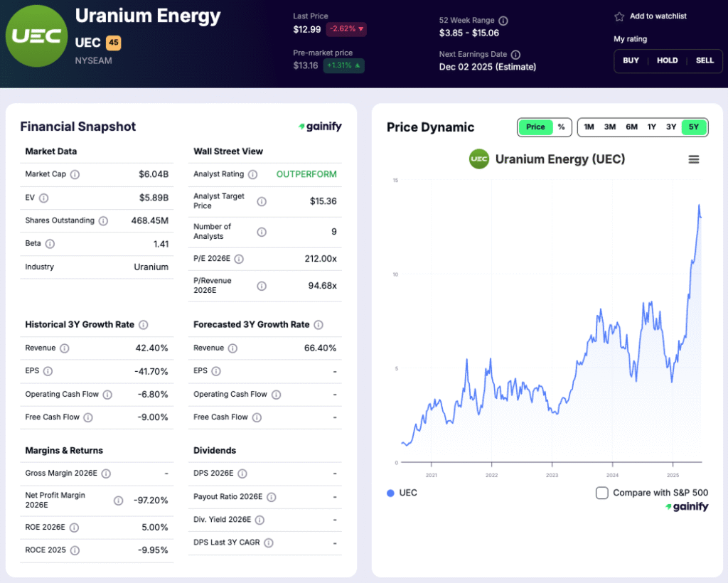This screenshot has width=728, height=583.
Task: Select the Price chart mode toggle
Action: [x=535, y=127]
